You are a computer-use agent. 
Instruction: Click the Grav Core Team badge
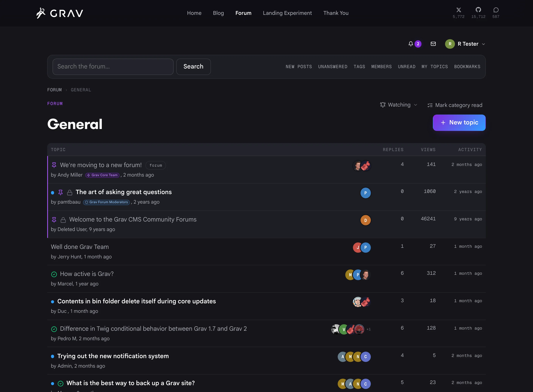tap(102, 175)
